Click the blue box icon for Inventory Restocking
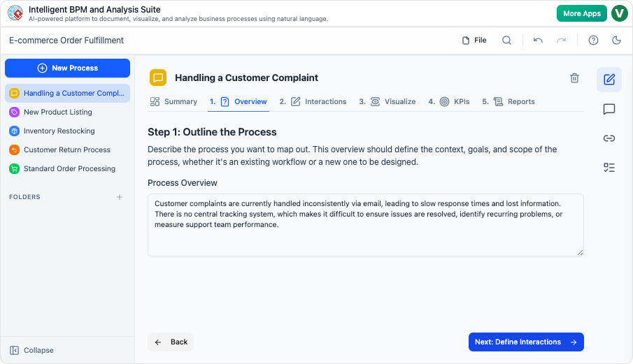The height and width of the screenshot is (364, 633). [14, 131]
